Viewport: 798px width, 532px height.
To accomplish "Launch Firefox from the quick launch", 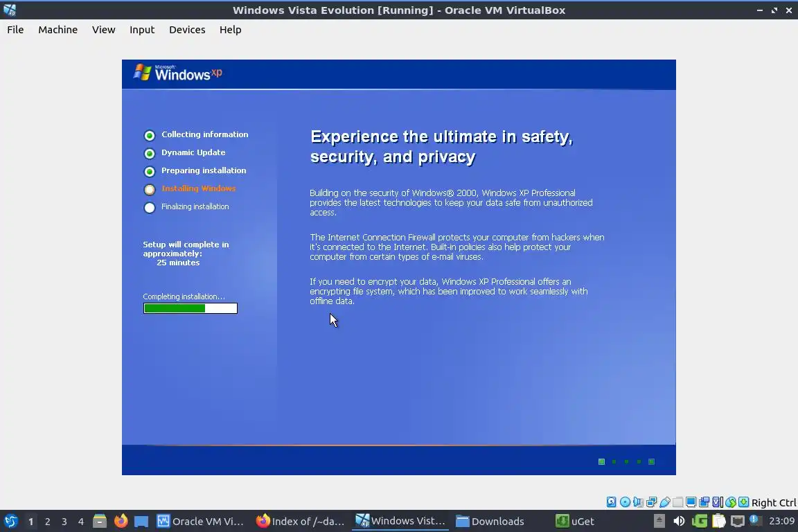I will (x=121, y=521).
